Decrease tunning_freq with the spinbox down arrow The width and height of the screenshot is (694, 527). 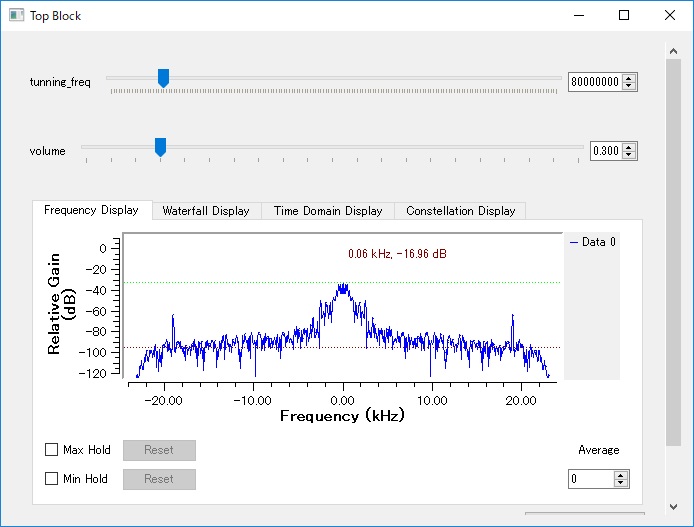(x=629, y=86)
